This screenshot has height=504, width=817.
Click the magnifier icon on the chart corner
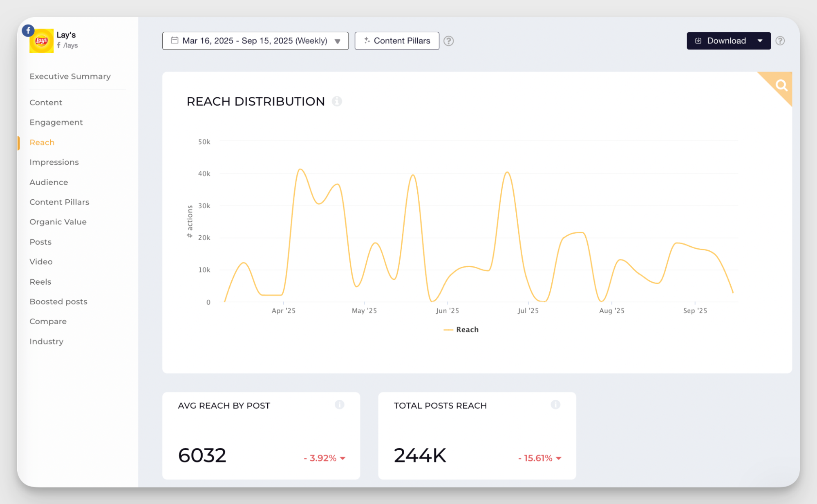tap(781, 85)
